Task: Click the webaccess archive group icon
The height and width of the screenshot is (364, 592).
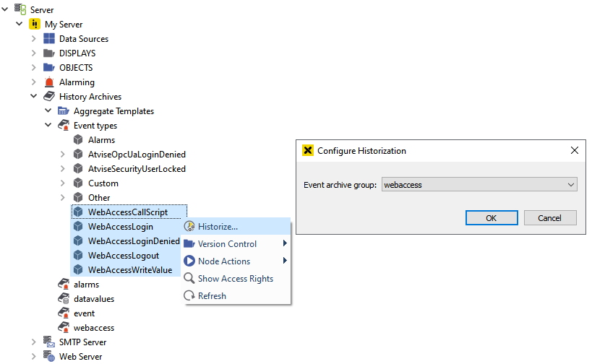Action: point(64,327)
